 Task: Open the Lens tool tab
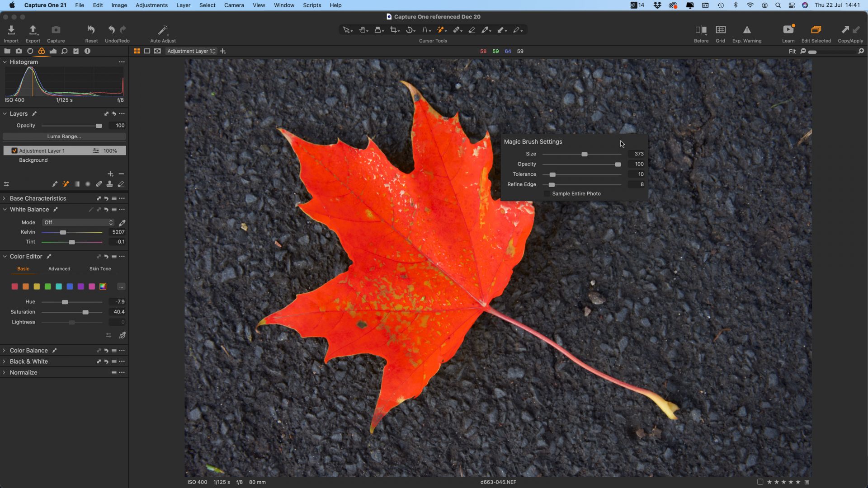[30, 51]
